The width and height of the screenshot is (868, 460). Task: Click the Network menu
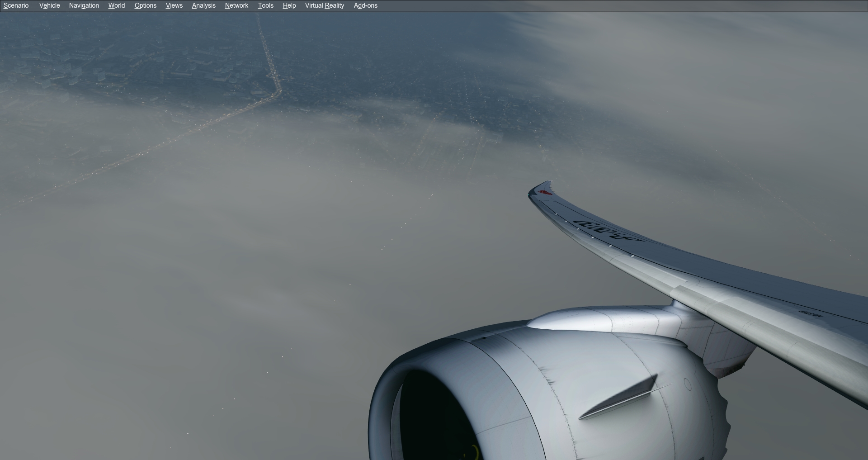[236, 5]
